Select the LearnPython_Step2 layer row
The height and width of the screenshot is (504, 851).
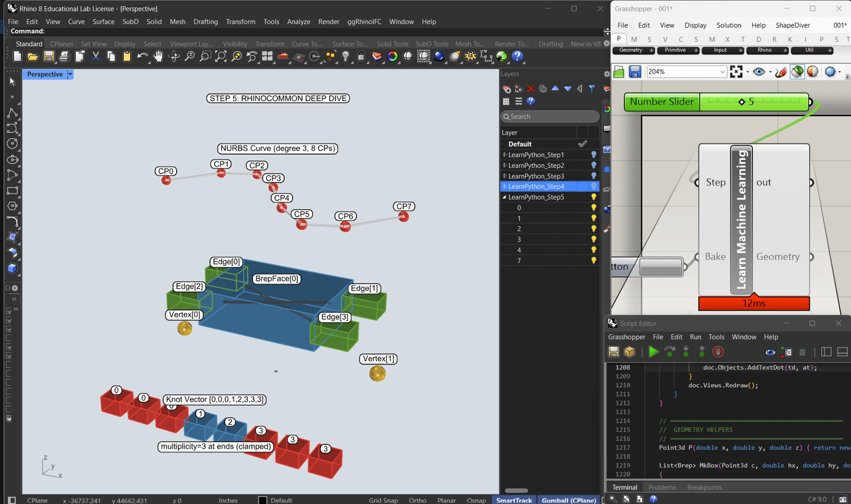550,166
